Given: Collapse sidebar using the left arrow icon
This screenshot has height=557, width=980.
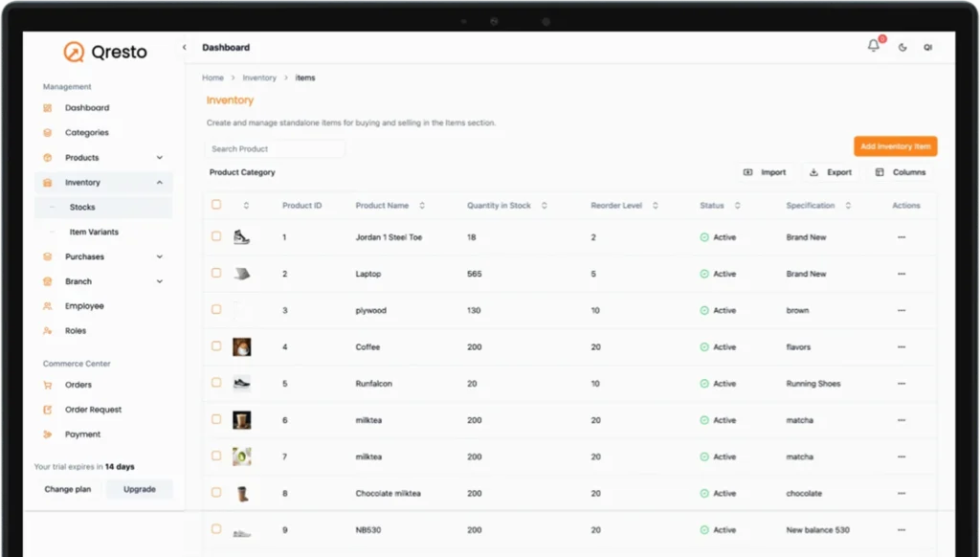Looking at the screenshot, I should (184, 47).
